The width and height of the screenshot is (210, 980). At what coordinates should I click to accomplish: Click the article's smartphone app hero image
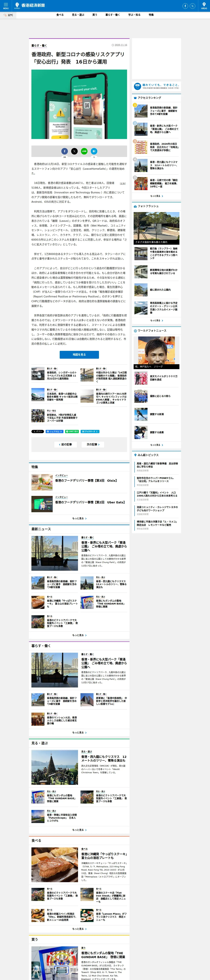tap(79, 104)
